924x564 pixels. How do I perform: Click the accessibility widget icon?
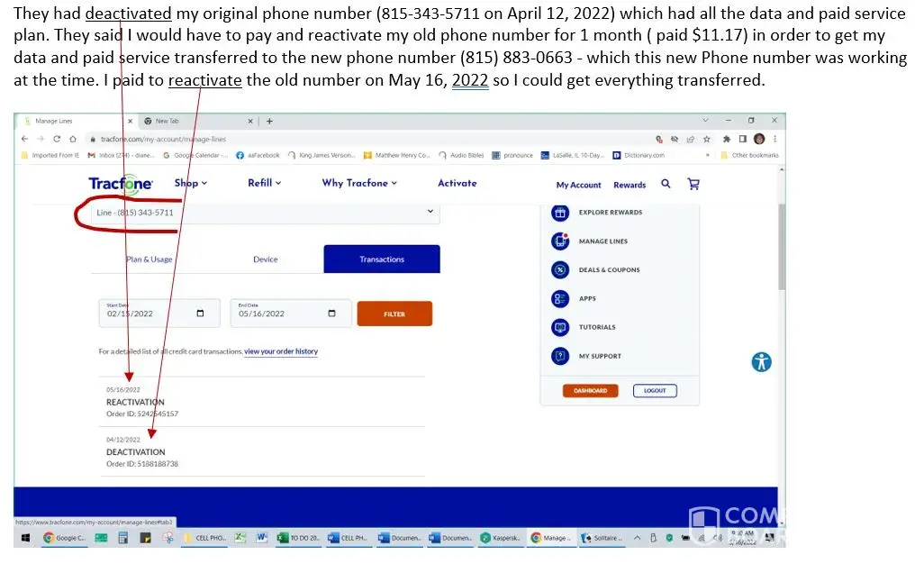[x=762, y=362]
